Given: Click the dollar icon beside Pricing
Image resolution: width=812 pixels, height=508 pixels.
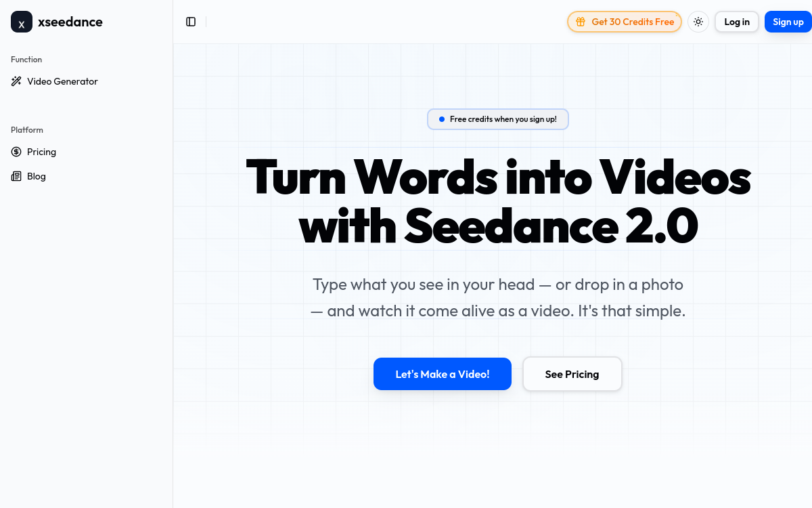Looking at the screenshot, I should point(16,152).
